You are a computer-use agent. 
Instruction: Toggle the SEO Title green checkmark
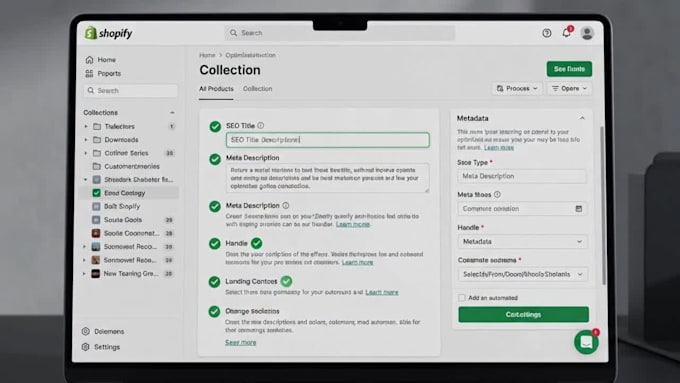pyautogui.click(x=215, y=127)
